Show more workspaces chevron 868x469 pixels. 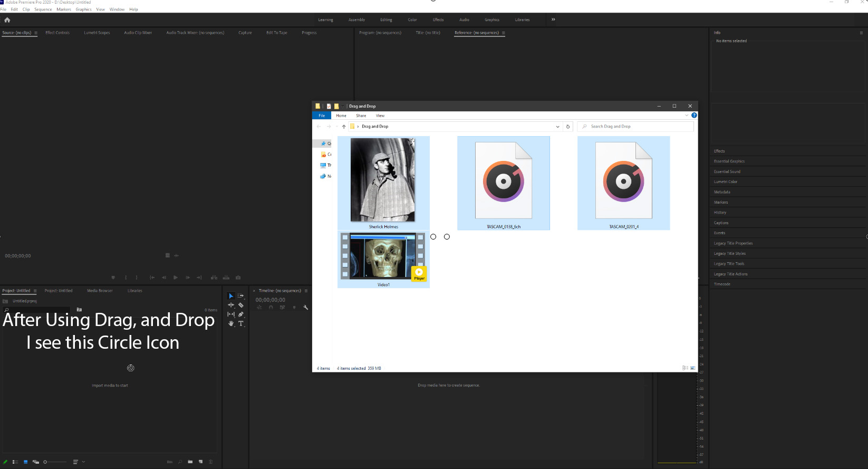pos(553,20)
